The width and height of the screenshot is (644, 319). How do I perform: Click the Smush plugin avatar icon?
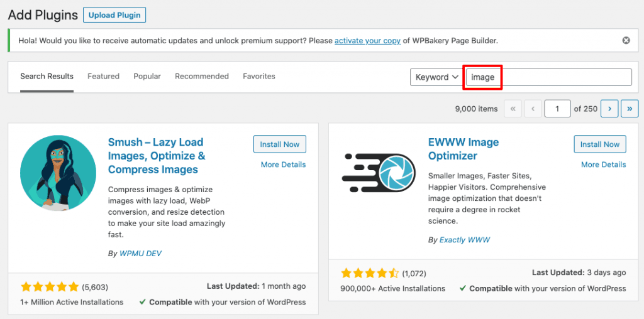coord(58,173)
